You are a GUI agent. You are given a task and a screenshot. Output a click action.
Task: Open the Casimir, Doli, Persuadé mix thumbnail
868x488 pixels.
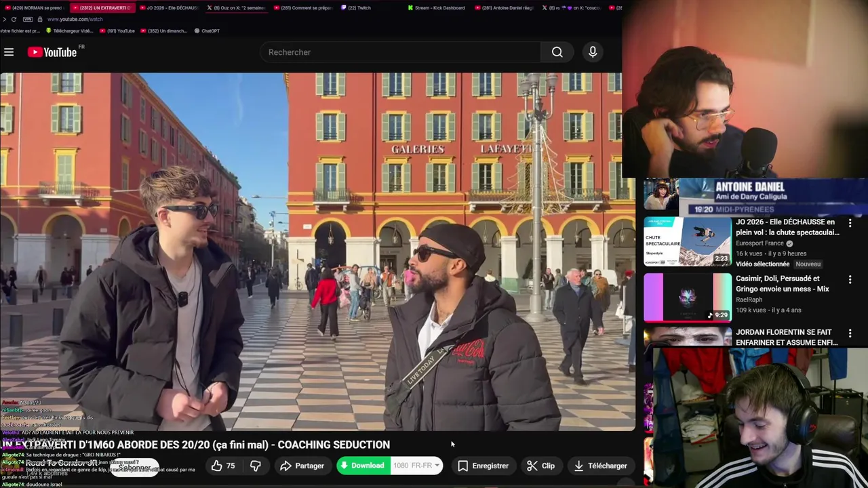click(688, 298)
